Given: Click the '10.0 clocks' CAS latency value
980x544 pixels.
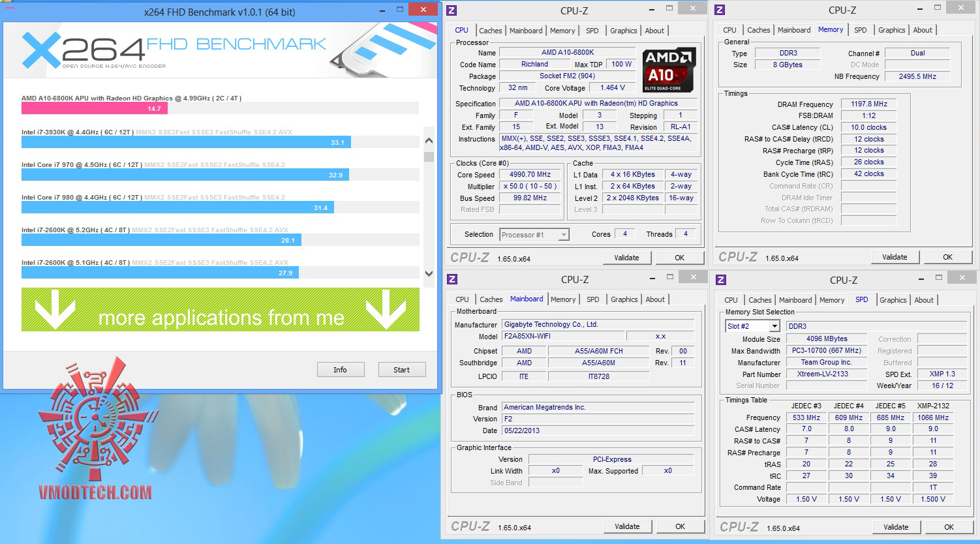Looking at the screenshot, I should coord(869,128).
